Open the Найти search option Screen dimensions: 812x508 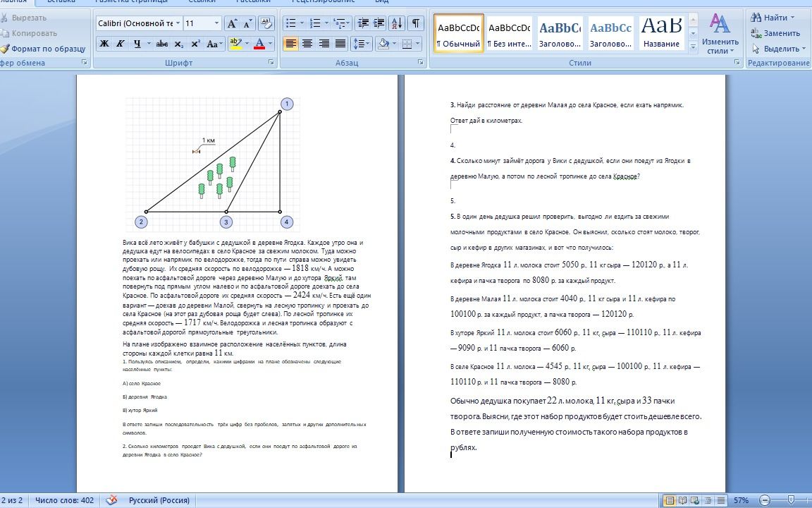tap(772, 18)
